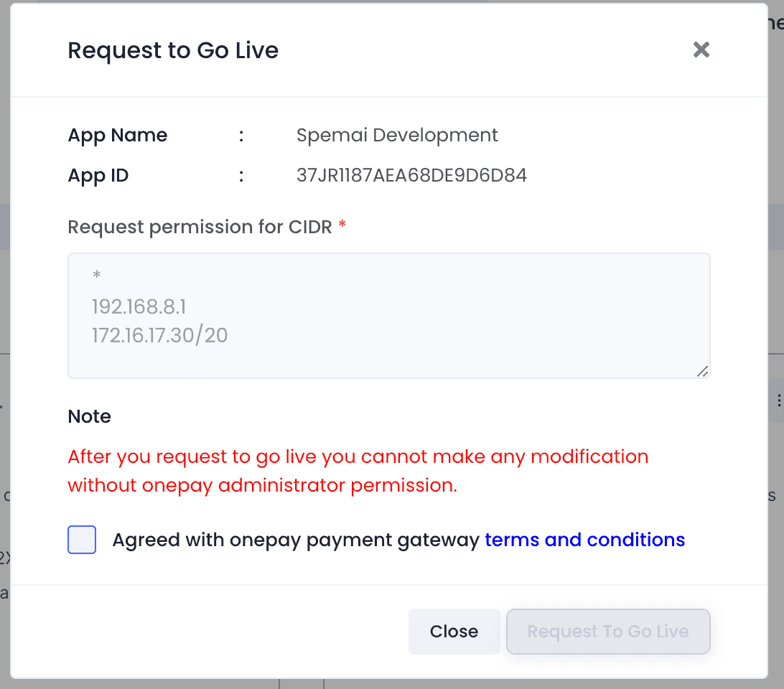Click the asterisk placeholder line in the textarea
Image resolution: width=784 pixels, height=689 pixels.
click(97, 276)
